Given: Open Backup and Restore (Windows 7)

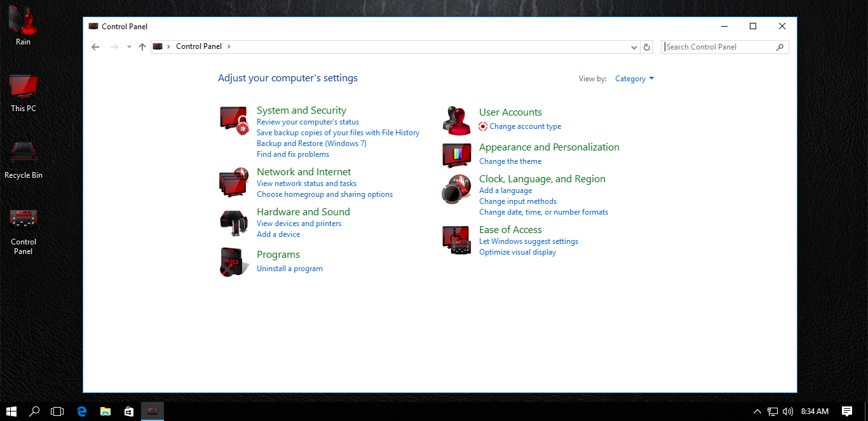Looking at the screenshot, I should (x=311, y=144).
